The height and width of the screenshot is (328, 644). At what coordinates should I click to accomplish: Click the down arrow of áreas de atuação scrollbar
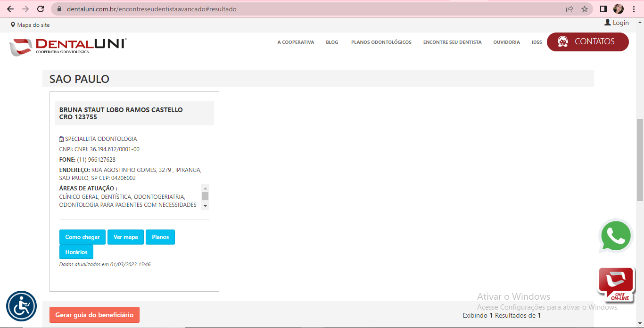pyautogui.click(x=205, y=206)
